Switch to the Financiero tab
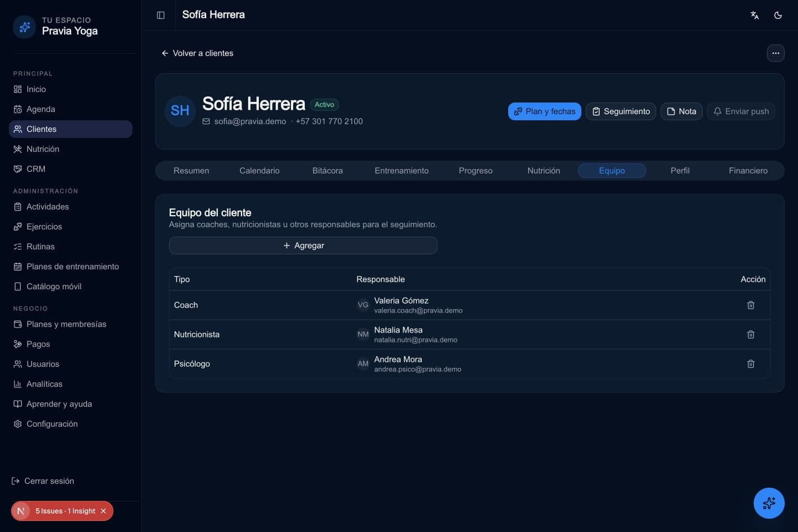This screenshot has width=798, height=532. click(x=748, y=171)
